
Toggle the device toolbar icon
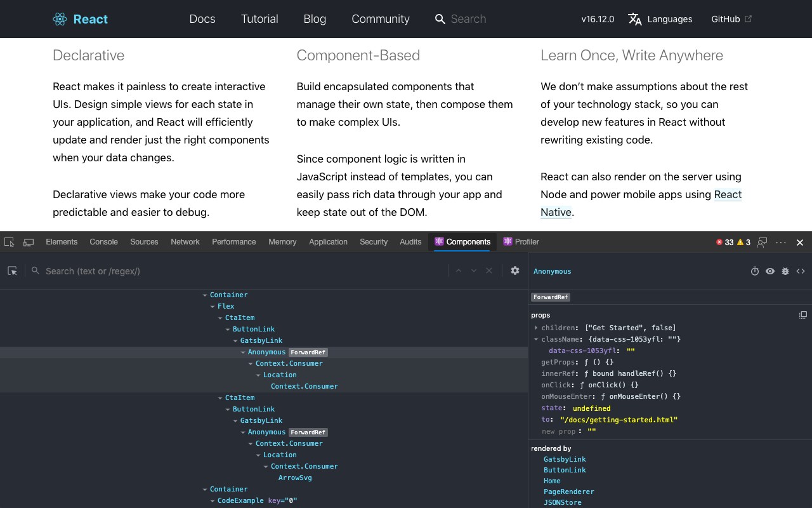point(29,242)
